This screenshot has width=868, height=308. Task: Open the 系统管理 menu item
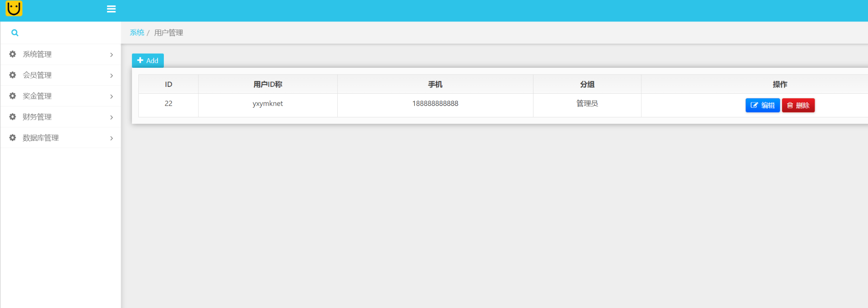[x=61, y=54]
